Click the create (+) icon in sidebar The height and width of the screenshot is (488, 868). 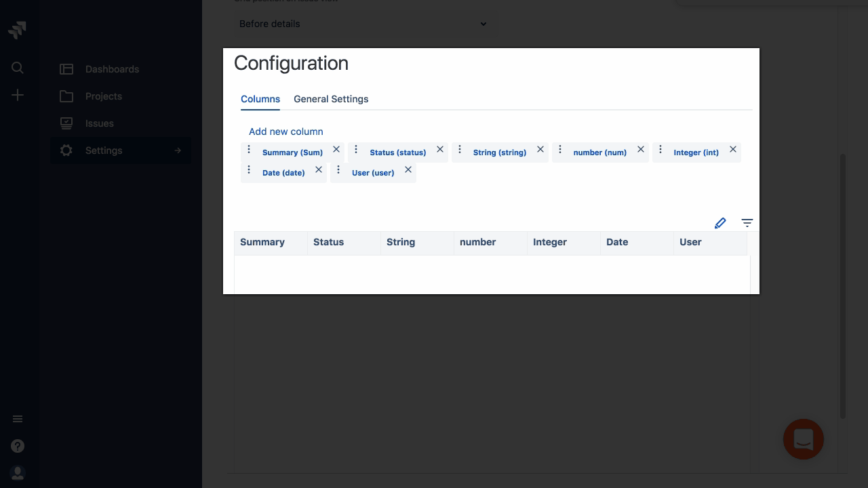pyautogui.click(x=18, y=95)
